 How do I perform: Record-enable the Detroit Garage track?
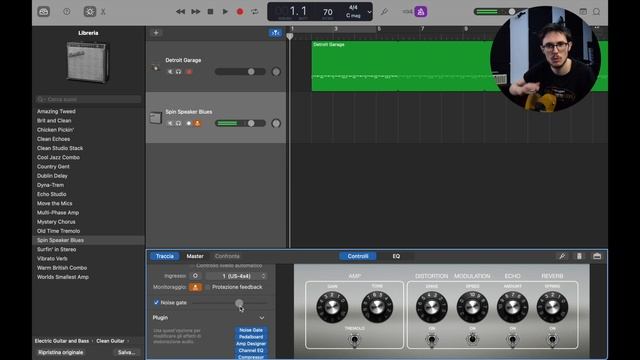point(189,72)
